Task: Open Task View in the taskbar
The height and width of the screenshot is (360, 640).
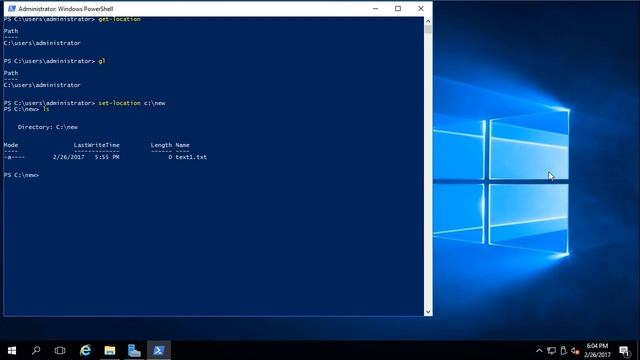Action: 60,350
